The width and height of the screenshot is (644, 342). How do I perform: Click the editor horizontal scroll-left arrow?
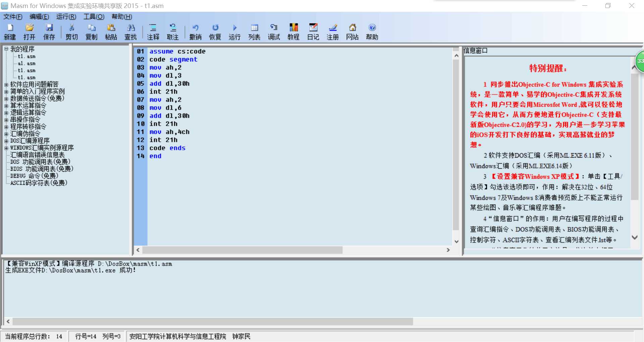point(138,250)
